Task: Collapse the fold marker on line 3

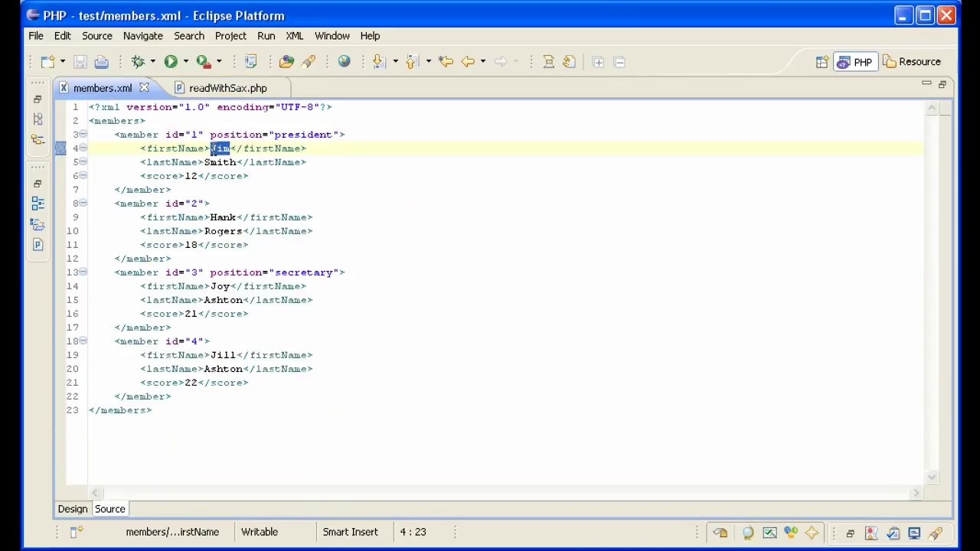Action: (83, 135)
